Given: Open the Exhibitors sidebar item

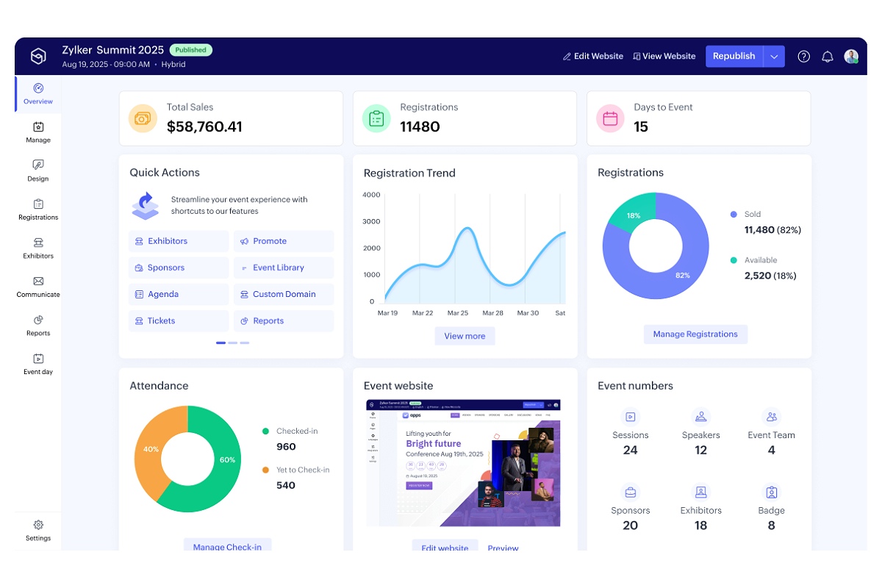Looking at the screenshot, I should (38, 248).
